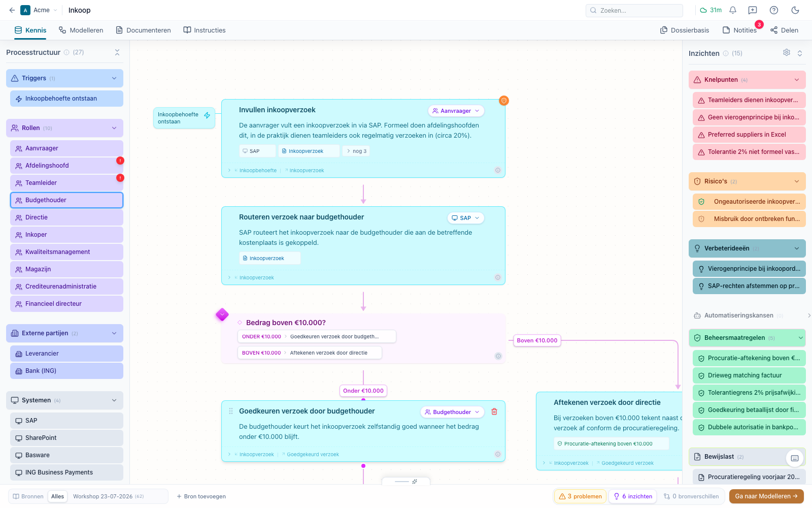Open Dossierbasis

pos(684,30)
